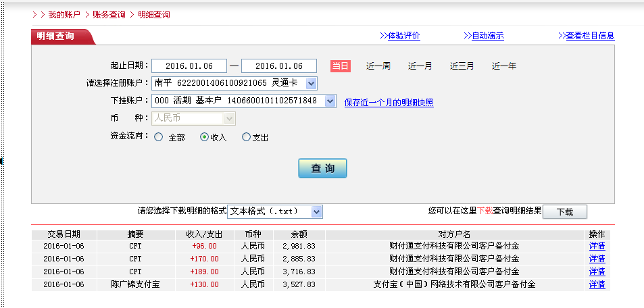This screenshot has width=644, height=308.
Task: Choose the 近一年 date range shortcut
Action: click(x=503, y=66)
